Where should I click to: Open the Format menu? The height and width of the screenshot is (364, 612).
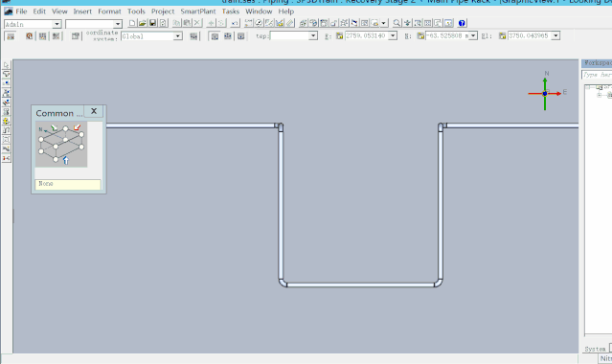coord(109,11)
